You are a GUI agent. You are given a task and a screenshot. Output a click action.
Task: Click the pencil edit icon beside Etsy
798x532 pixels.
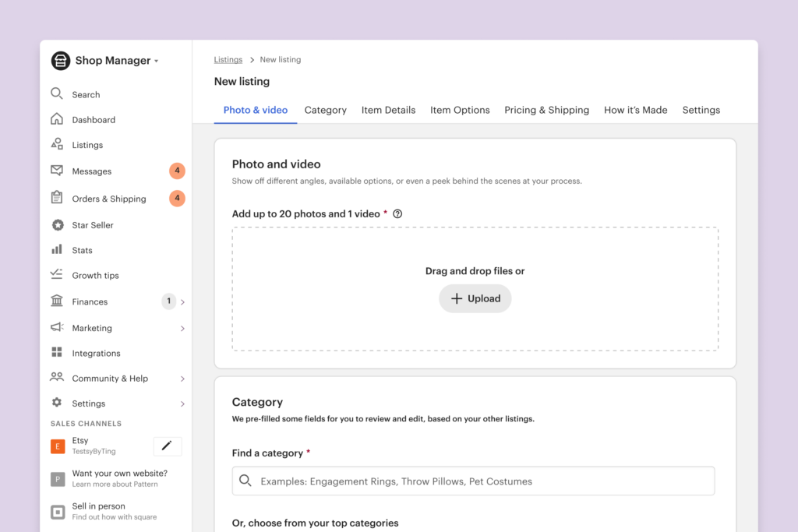tap(167, 446)
